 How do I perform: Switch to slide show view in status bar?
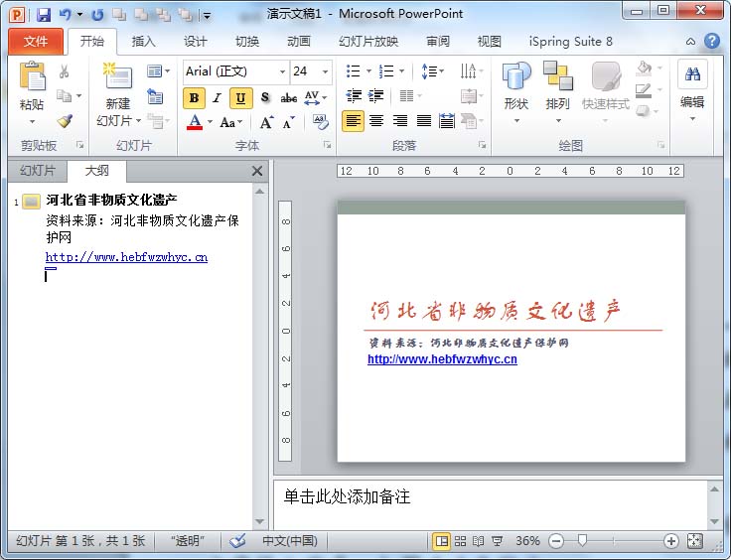pyautogui.click(x=498, y=541)
